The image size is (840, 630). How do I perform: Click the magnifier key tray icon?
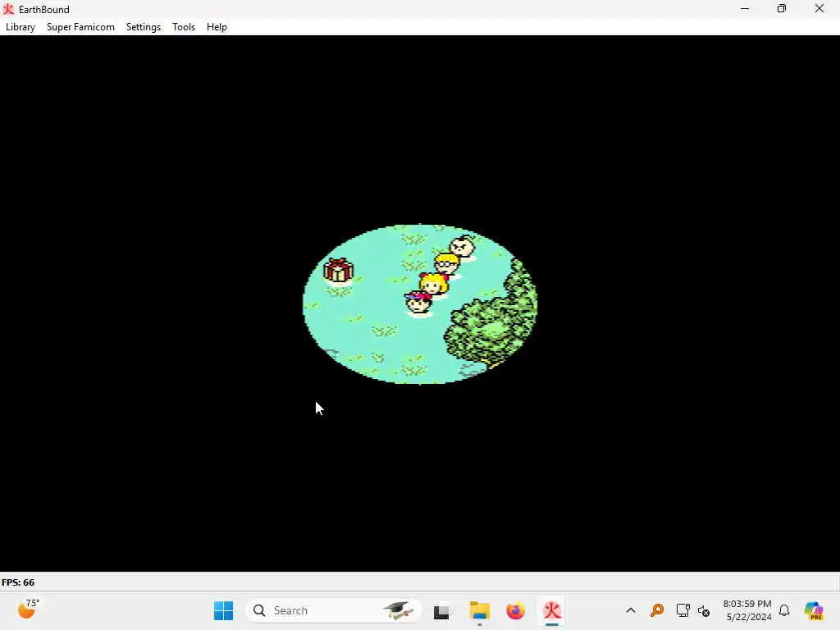(x=657, y=610)
